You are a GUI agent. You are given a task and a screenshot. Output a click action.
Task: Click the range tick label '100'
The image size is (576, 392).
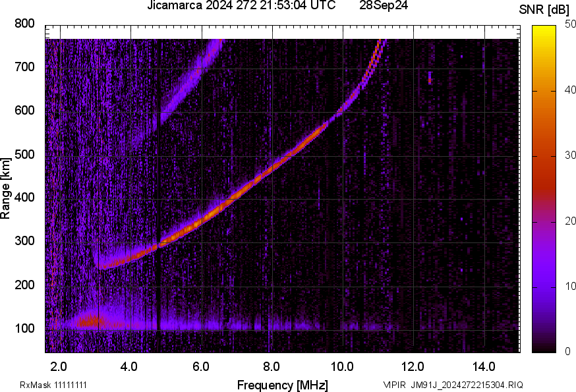point(24,328)
